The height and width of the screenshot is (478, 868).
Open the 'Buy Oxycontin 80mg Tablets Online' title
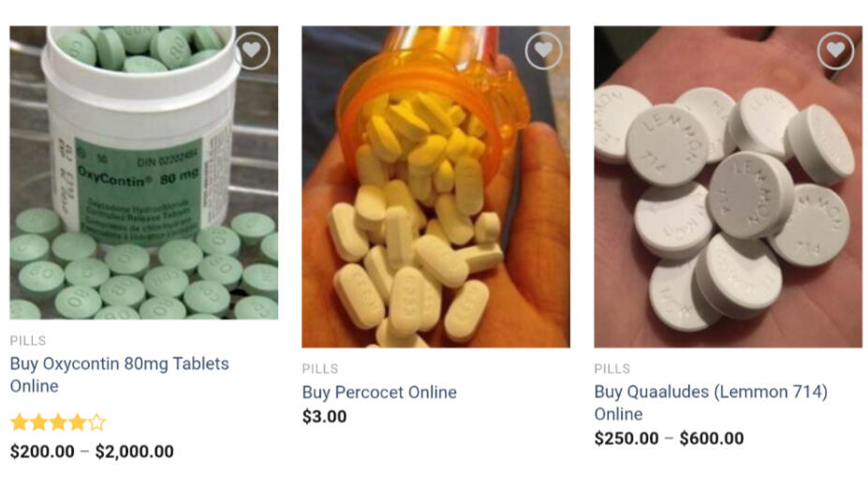point(120,374)
